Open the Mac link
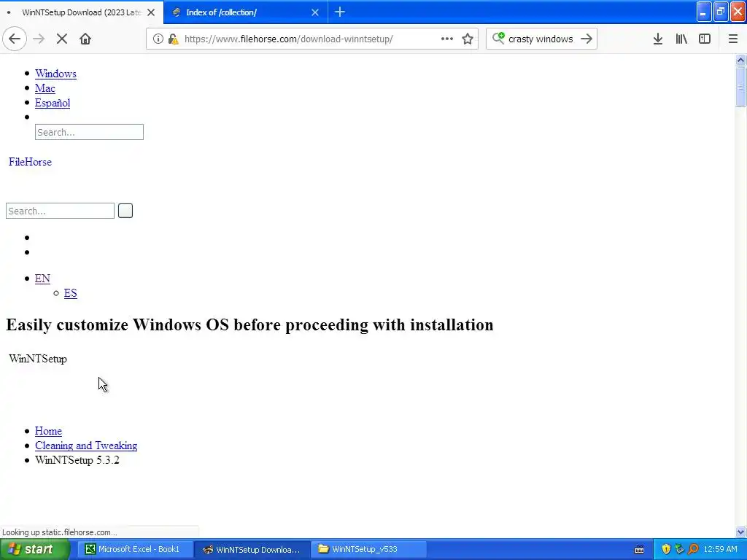The width and height of the screenshot is (747, 560). click(x=44, y=88)
